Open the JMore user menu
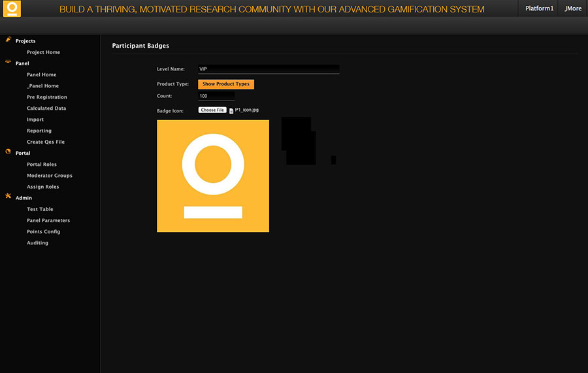588x373 pixels. pyautogui.click(x=573, y=8)
